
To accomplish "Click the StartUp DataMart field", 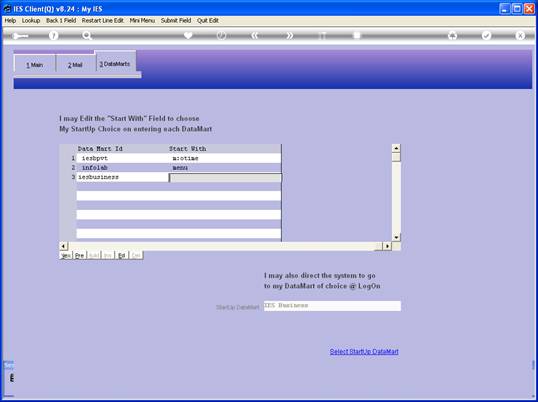I will [332, 306].
